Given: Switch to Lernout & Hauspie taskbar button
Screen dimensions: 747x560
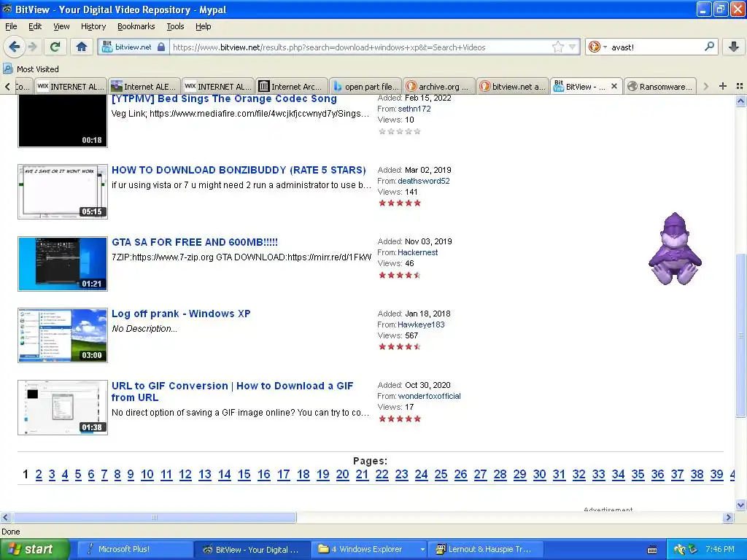Looking at the screenshot, I should [484, 550].
